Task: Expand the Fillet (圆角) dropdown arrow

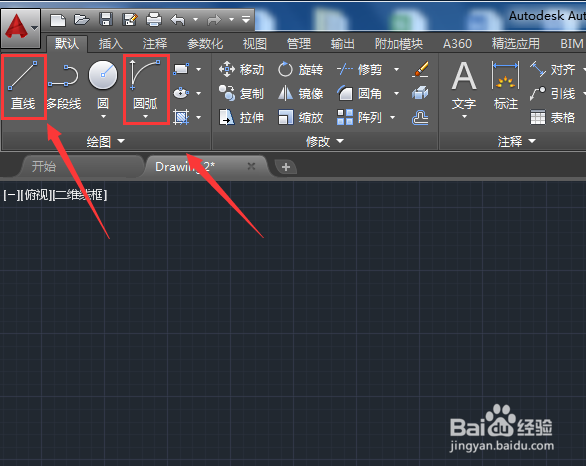Action: [396, 93]
